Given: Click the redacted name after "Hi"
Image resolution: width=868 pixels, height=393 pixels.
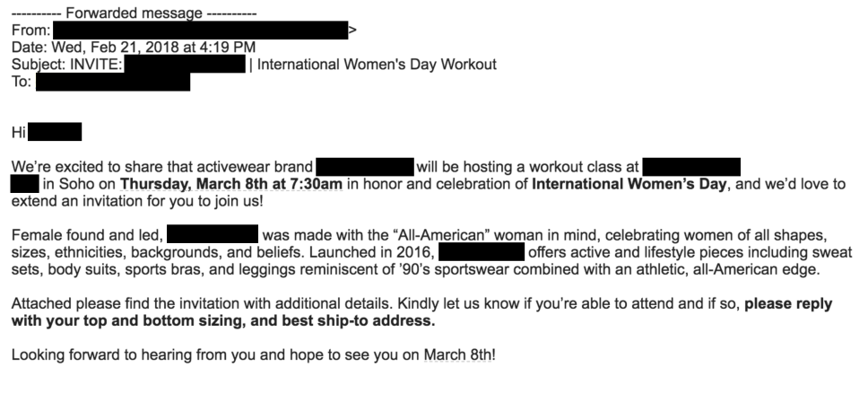Looking at the screenshot, I should click(x=55, y=132).
